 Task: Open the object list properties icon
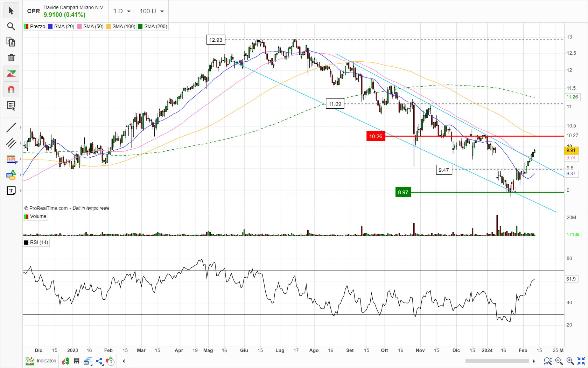(x=11, y=105)
